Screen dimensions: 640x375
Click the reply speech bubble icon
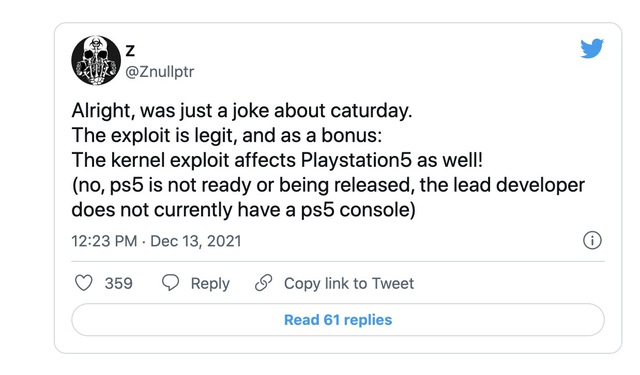(170, 283)
